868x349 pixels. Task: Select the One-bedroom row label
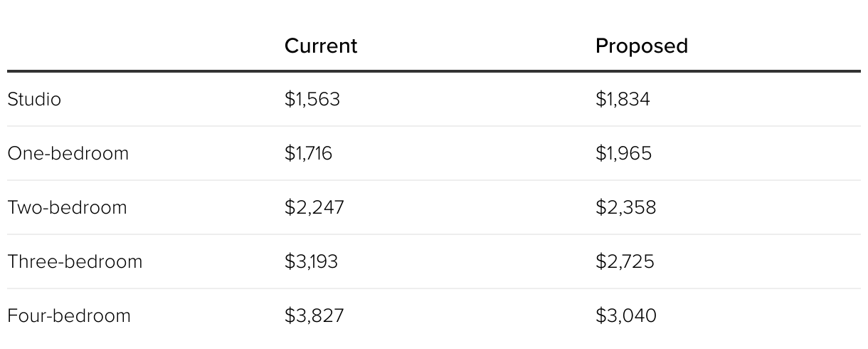click(68, 153)
